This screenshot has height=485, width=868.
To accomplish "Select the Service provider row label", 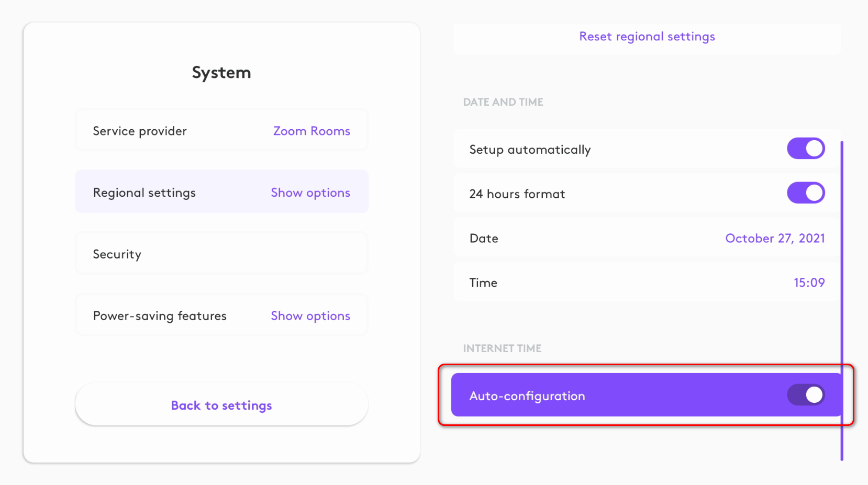I will click(140, 131).
